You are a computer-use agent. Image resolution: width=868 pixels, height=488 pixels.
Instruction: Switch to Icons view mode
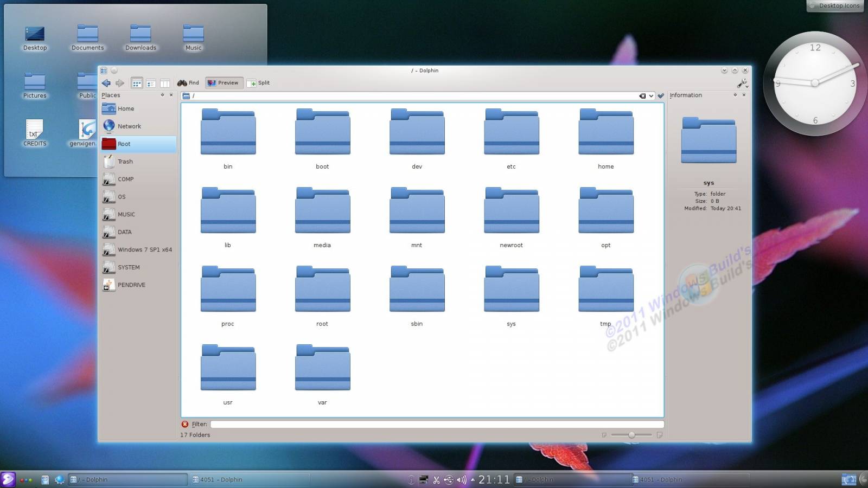click(x=137, y=83)
